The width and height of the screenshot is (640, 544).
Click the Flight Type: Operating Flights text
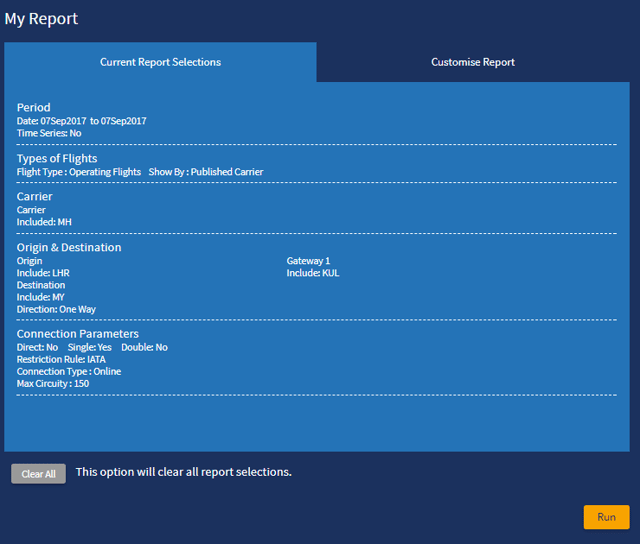79,172
